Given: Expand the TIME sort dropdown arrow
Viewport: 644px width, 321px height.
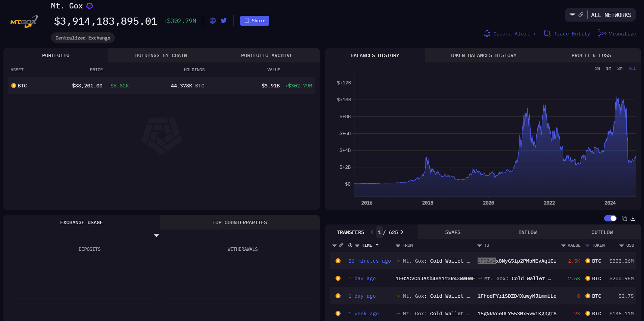Looking at the screenshot, I should click(x=377, y=245).
